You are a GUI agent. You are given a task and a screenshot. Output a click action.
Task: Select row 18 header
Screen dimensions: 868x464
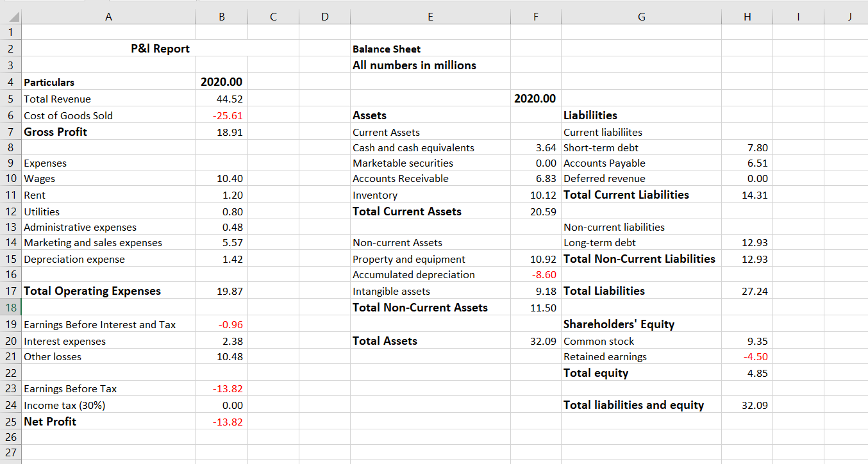pos(11,308)
